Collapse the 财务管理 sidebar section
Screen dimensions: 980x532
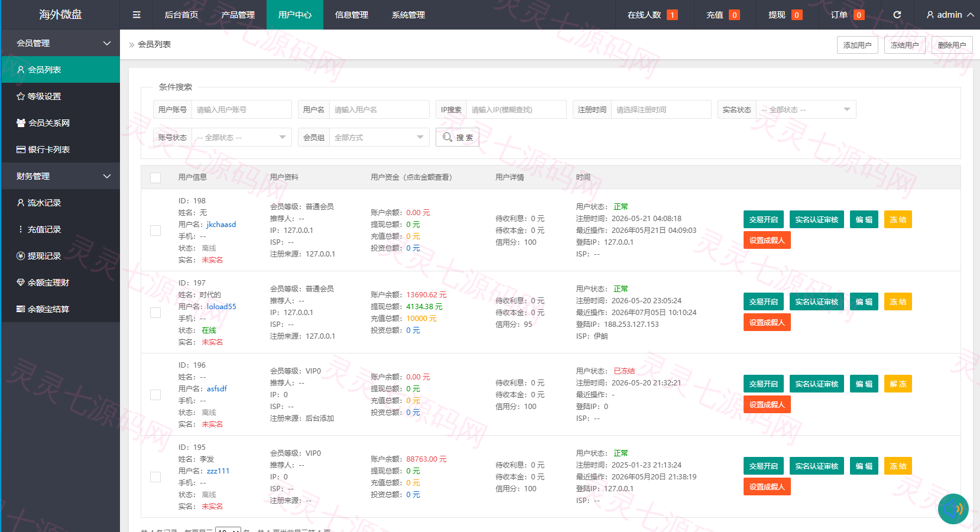60,176
